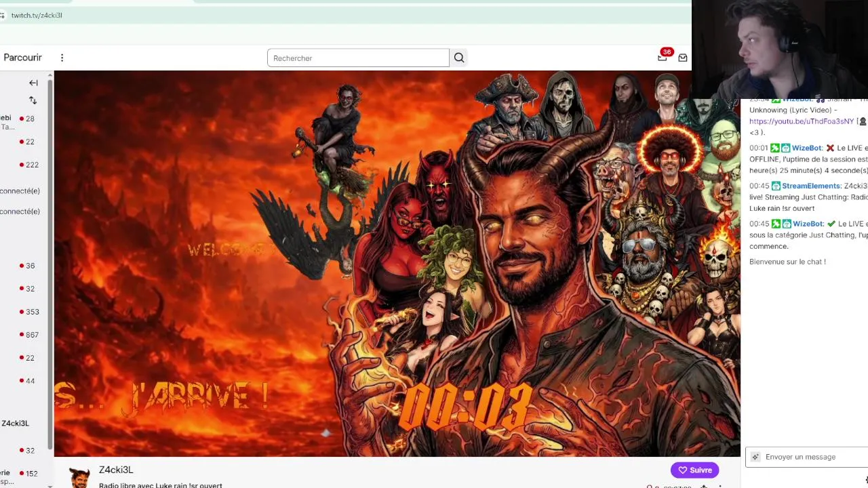Open the Parcourir browse page

(x=22, y=58)
